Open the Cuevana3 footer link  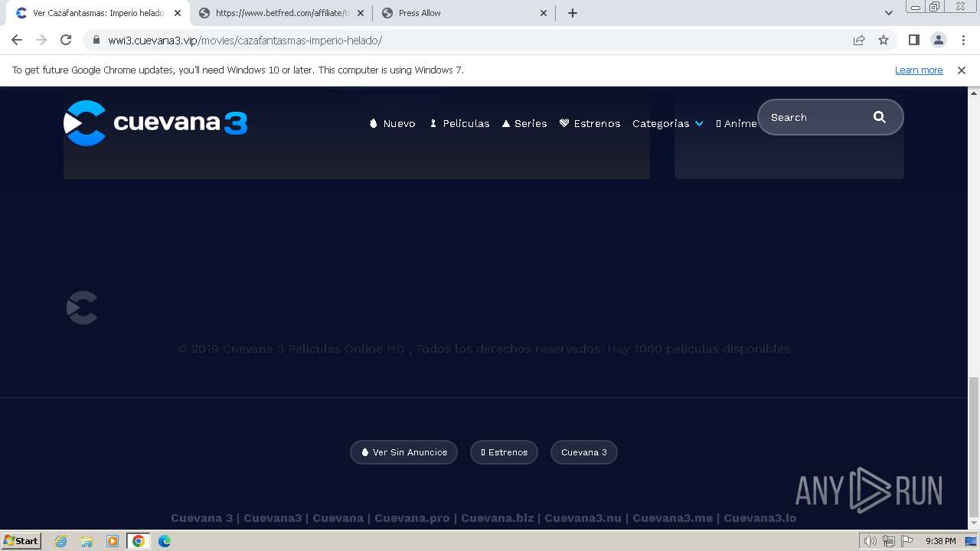click(x=273, y=518)
